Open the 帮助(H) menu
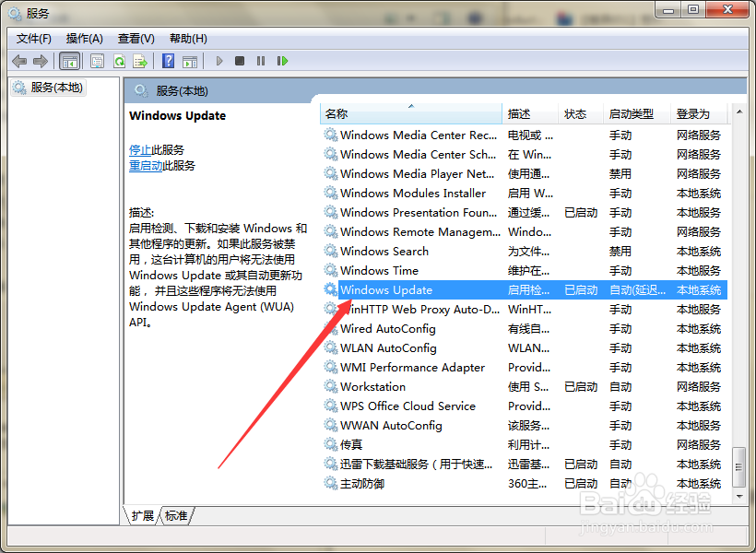 [x=188, y=39]
